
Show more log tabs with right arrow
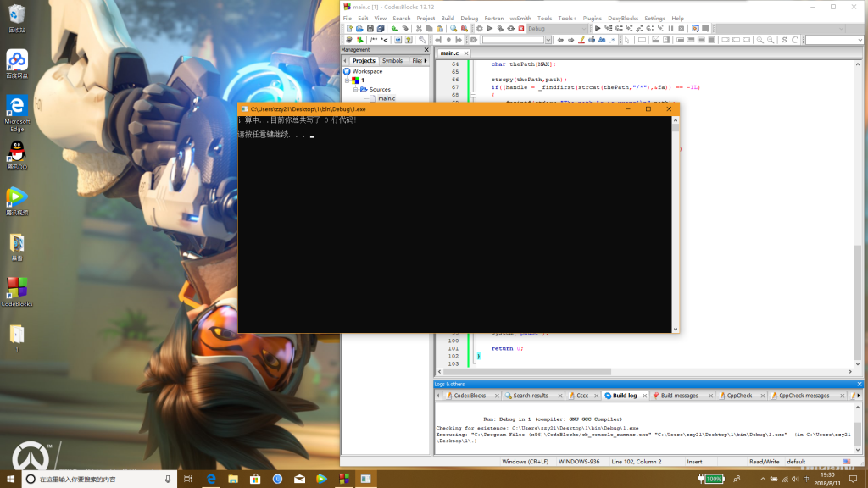[x=860, y=396]
